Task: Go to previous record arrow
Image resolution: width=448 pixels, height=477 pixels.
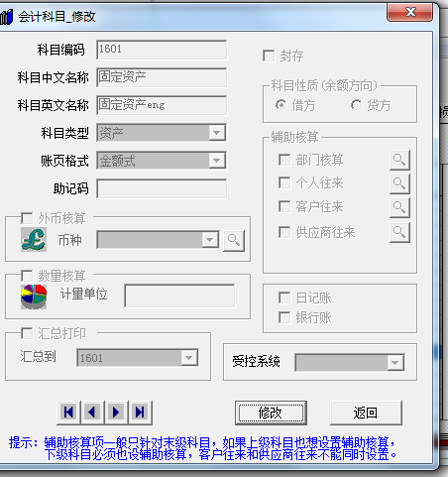Action: [92, 413]
